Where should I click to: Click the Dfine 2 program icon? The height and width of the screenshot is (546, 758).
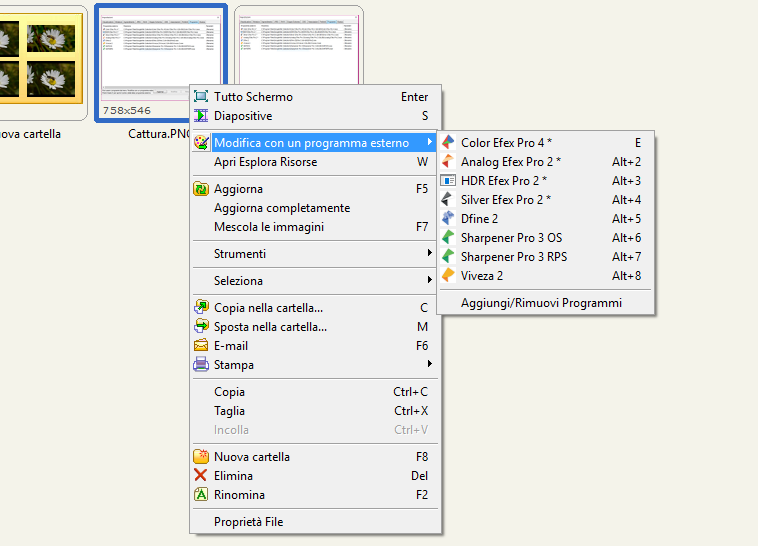pyautogui.click(x=448, y=219)
